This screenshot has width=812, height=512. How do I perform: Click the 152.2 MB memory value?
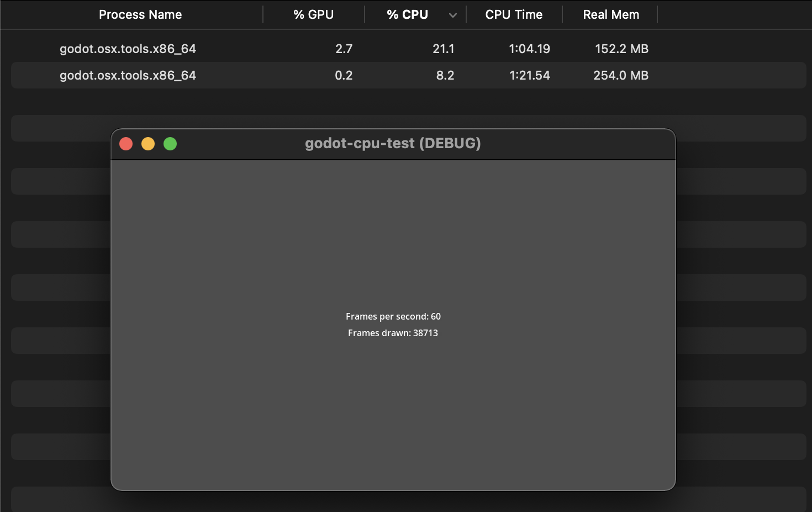click(x=621, y=49)
